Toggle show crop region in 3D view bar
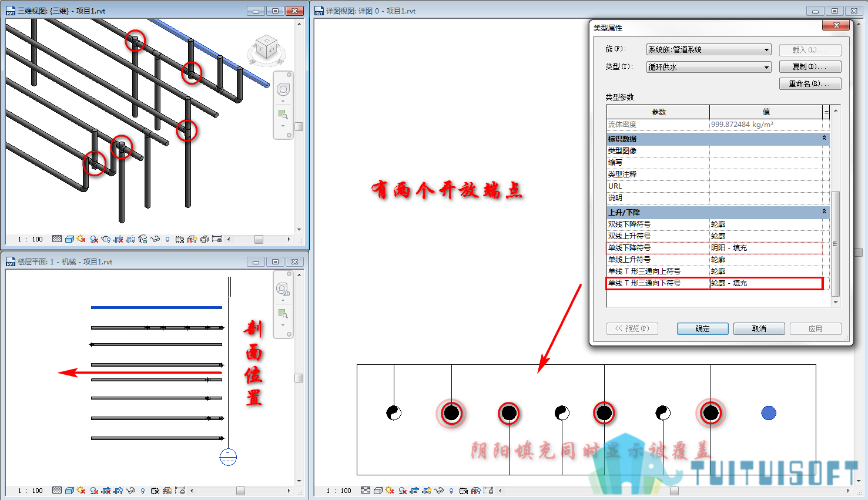 point(130,239)
